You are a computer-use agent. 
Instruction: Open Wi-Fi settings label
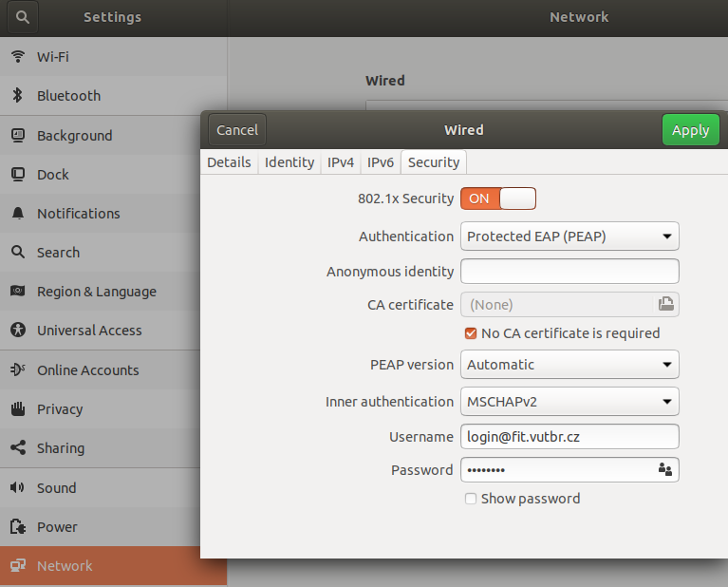53,57
